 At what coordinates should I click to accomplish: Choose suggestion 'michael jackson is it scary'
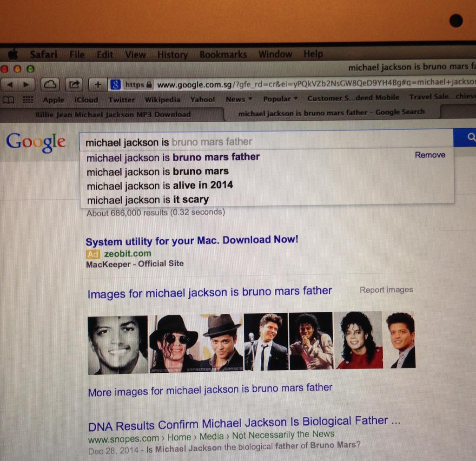click(x=148, y=200)
